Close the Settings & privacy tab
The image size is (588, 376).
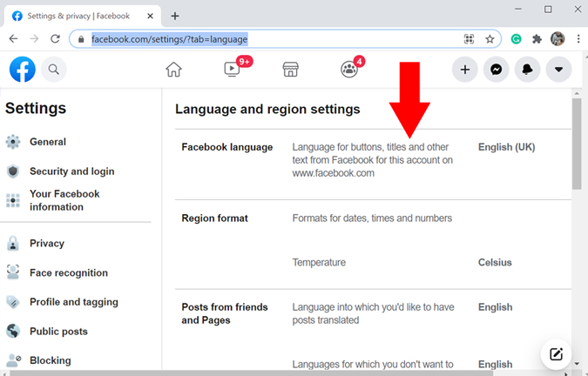click(x=150, y=17)
